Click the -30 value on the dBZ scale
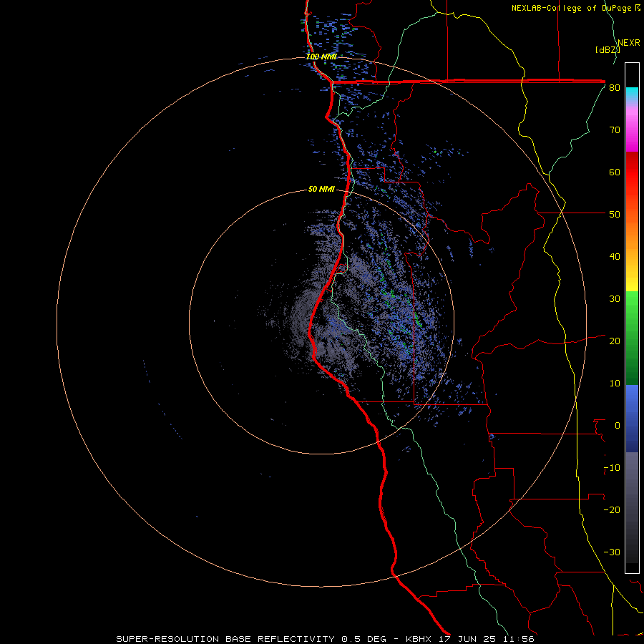This screenshot has width=644, height=644. coord(612,552)
